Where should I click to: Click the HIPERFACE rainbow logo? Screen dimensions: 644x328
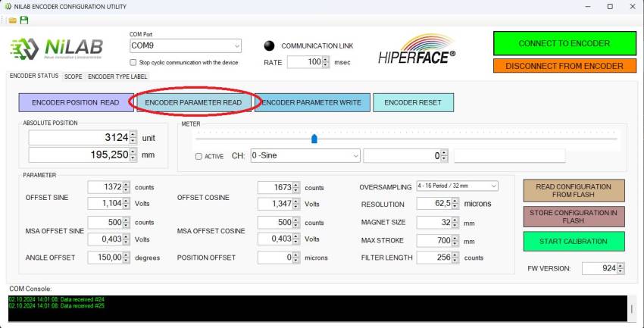[417, 50]
